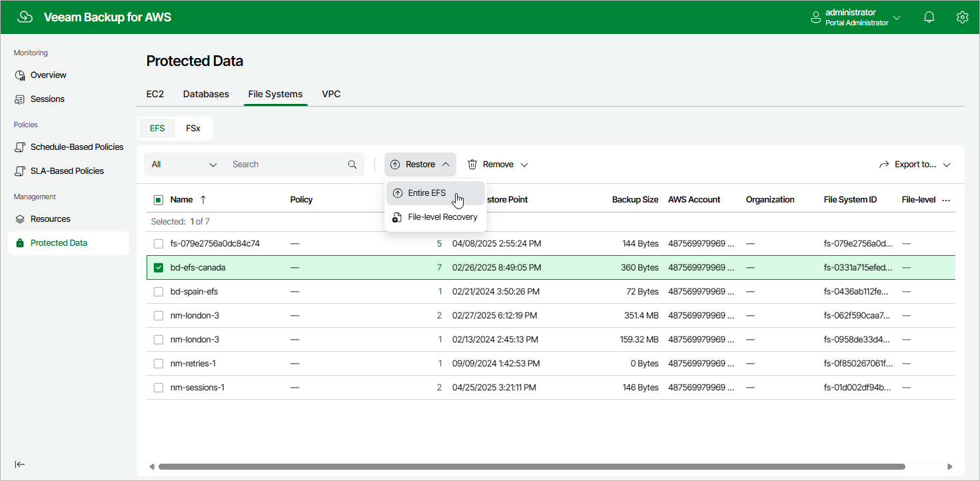Open the All filter dropdown
980x481 pixels.
coord(185,165)
